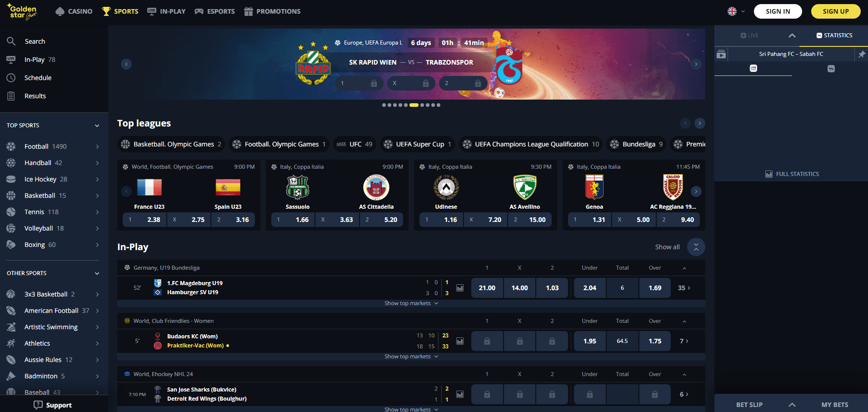Select France U23 win odds 2.38

[145, 220]
